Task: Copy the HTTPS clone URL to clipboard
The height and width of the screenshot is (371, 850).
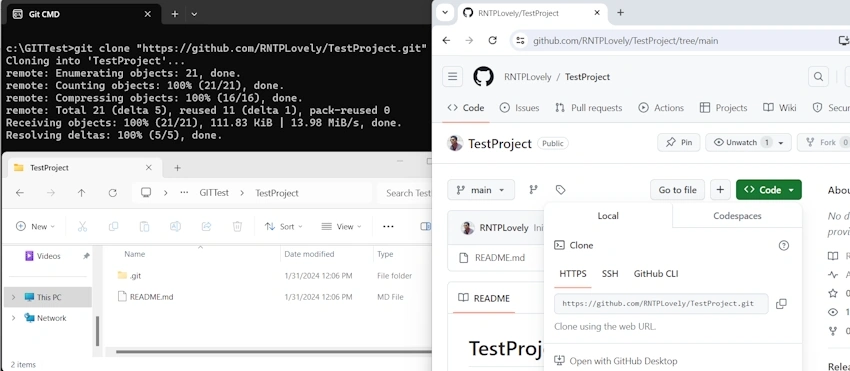Action: pyautogui.click(x=781, y=304)
